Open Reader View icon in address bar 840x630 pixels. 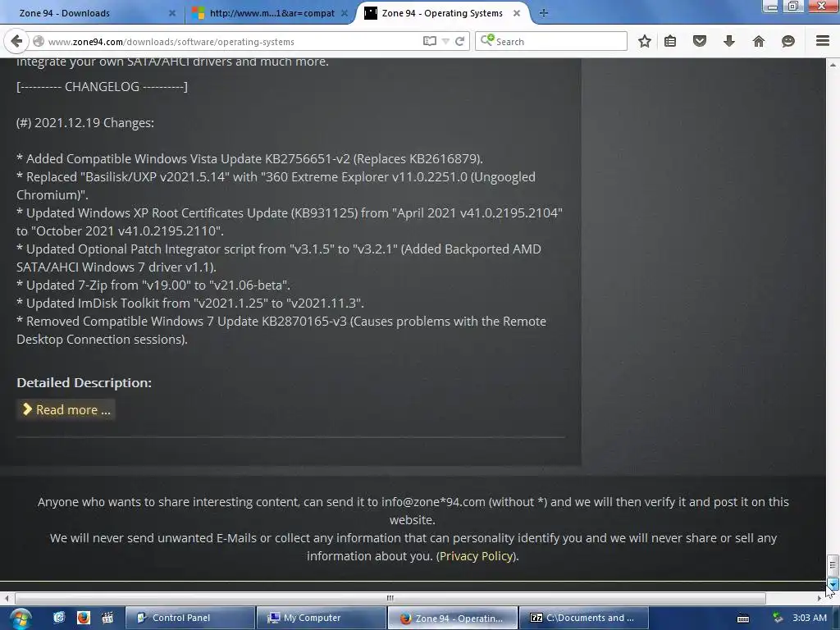429,41
